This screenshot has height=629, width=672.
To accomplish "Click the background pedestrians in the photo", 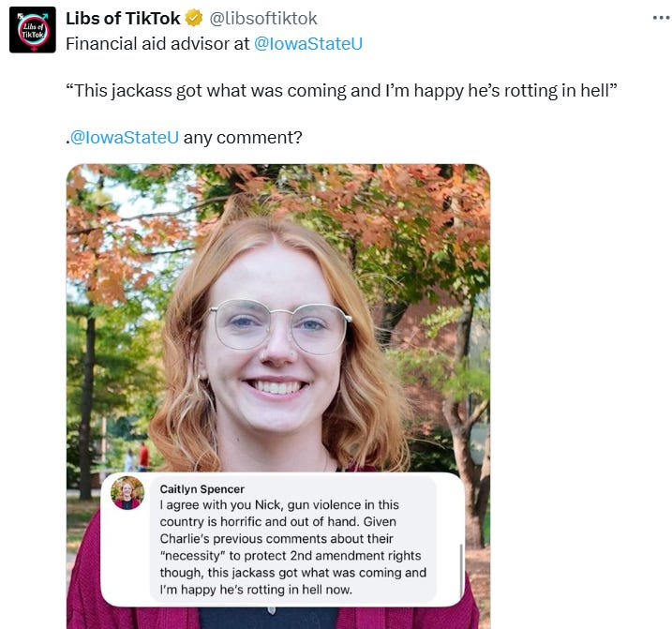I will click(137, 457).
